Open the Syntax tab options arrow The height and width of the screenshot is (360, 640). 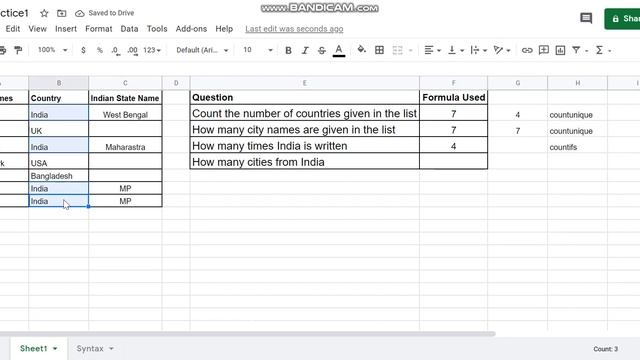tap(111, 349)
